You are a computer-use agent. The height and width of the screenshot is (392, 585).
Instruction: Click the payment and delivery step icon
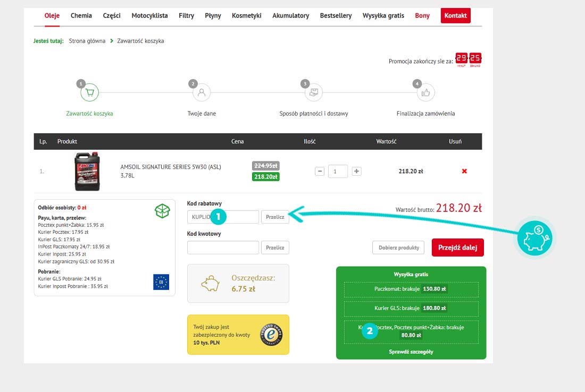314,92
